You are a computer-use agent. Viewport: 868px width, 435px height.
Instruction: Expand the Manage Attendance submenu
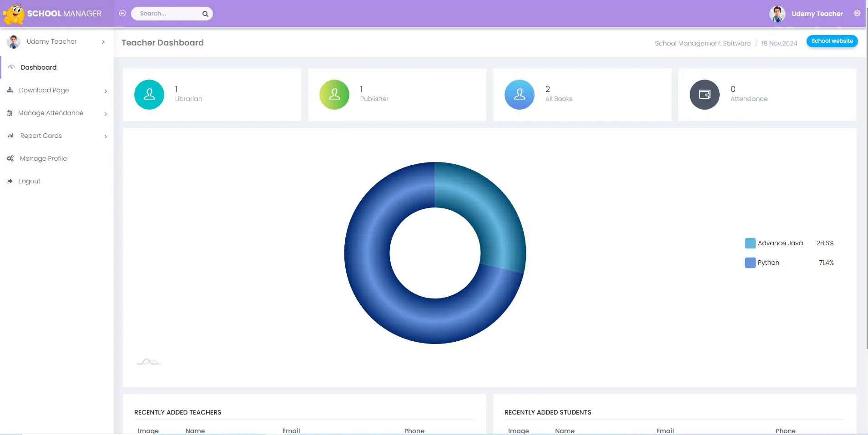[x=106, y=113]
